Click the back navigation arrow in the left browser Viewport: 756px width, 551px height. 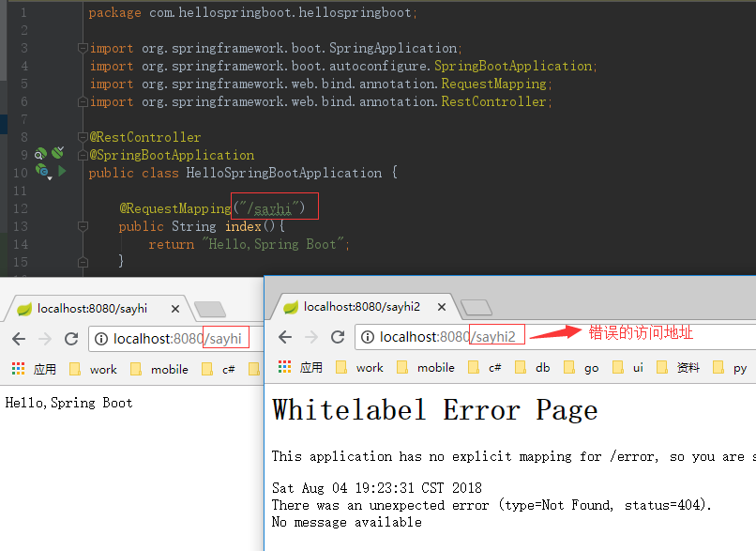point(19,340)
